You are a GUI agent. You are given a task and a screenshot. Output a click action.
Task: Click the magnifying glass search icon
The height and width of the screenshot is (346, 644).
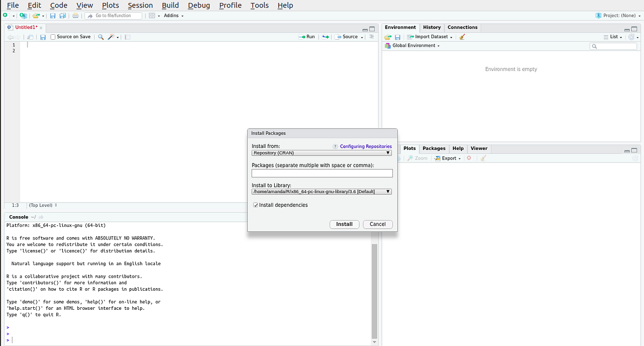point(101,37)
